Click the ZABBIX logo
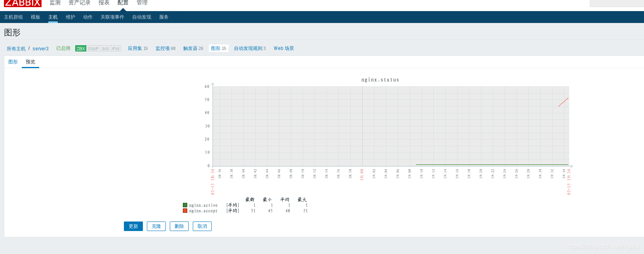The height and width of the screenshot is (254, 644). pos(23,3)
